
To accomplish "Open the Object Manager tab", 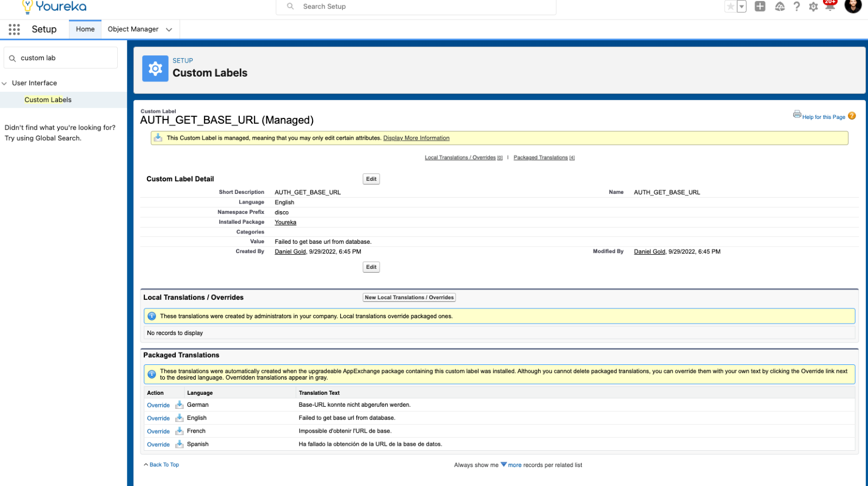I will tap(133, 29).
